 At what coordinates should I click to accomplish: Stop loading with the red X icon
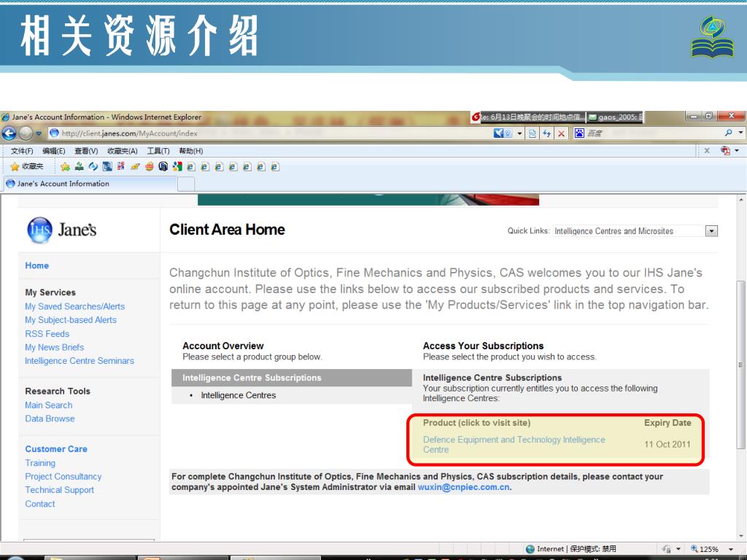[x=561, y=133]
